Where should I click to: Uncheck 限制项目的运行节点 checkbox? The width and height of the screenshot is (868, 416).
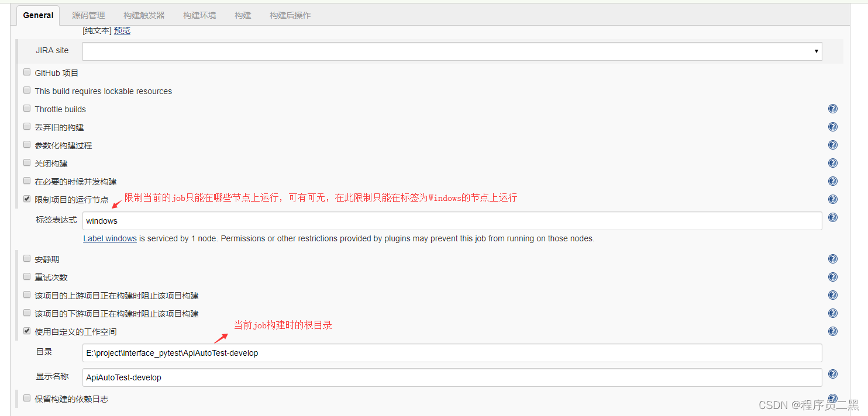[27, 199]
